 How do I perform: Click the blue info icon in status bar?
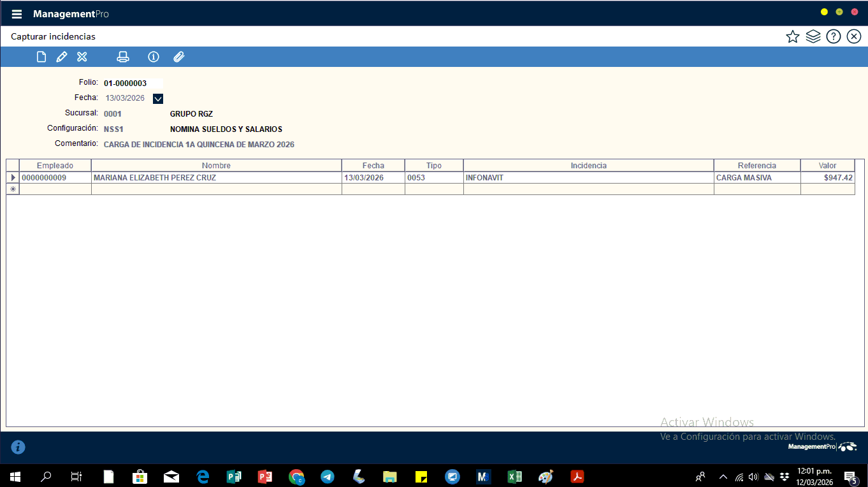pyautogui.click(x=18, y=447)
